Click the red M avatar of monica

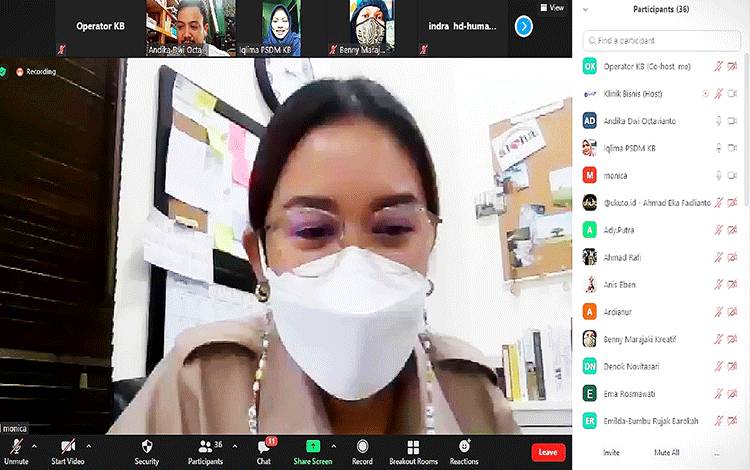(x=589, y=175)
